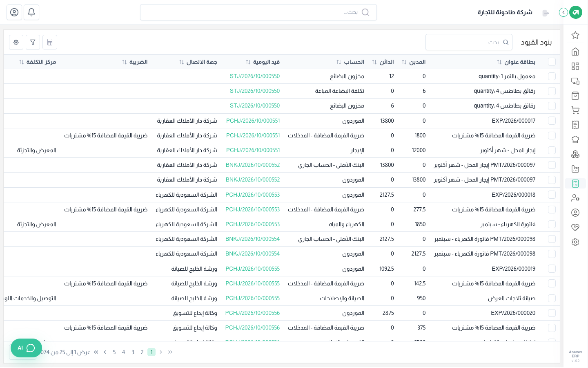588x368 pixels.
Task: Open the favorites star in sidebar
Action: click(575, 35)
